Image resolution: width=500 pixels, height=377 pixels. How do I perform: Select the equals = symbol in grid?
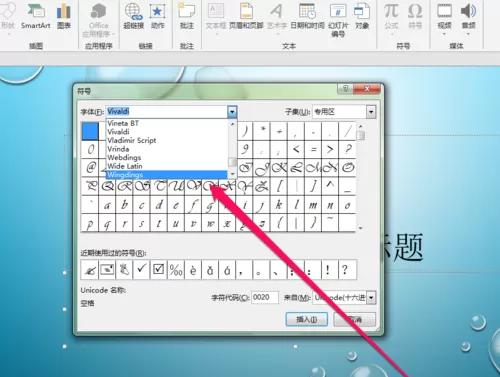pos(313,149)
